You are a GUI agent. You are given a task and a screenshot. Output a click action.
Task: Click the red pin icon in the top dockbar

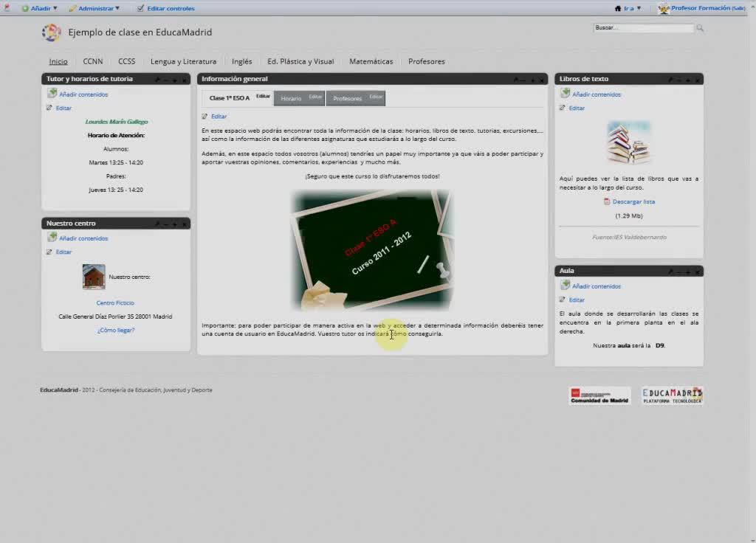[x=7, y=7]
